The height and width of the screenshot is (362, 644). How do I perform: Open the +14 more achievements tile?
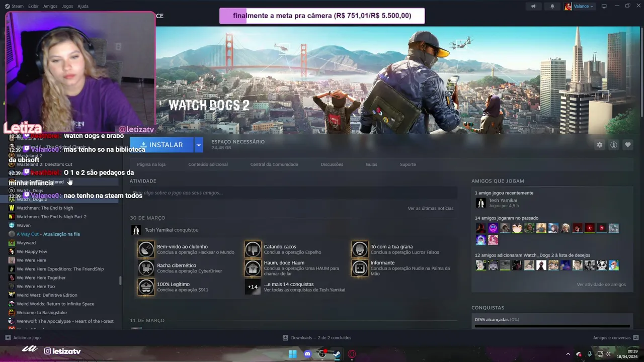tap(253, 287)
